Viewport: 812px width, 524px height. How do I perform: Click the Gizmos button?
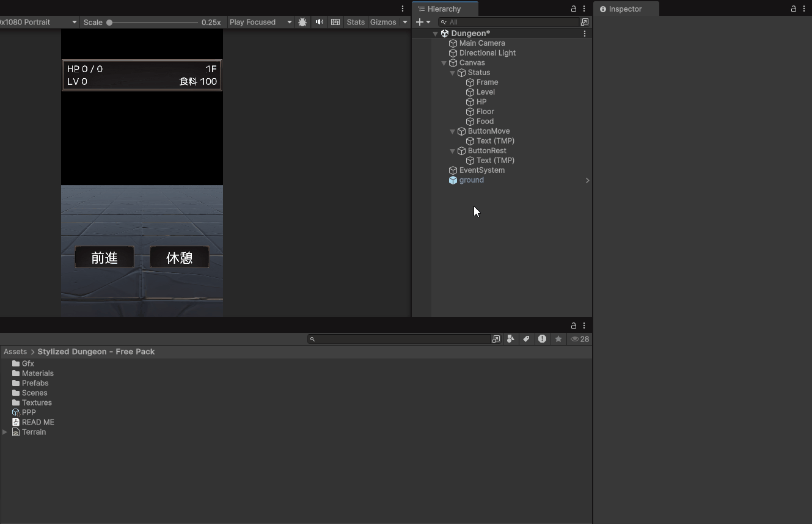[x=383, y=22]
